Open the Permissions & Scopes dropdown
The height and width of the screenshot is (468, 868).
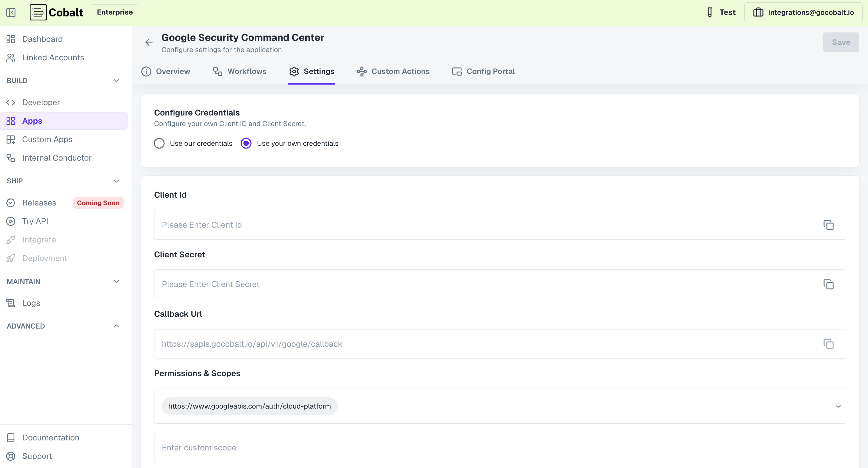(x=838, y=406)
